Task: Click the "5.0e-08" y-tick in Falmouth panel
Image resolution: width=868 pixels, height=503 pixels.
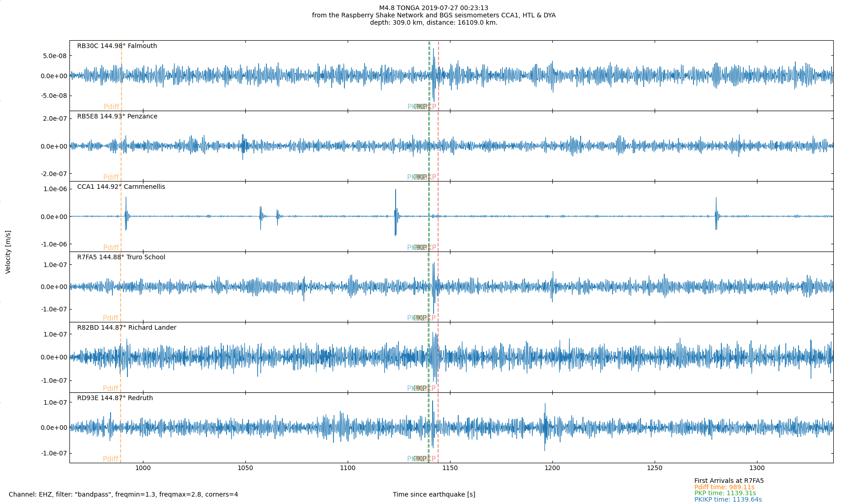Action: [55, 56]
